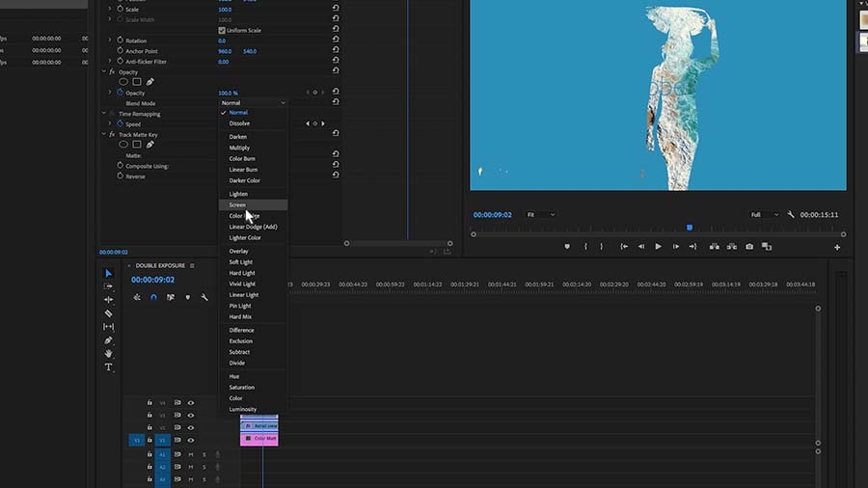Toggle the snap magnet in the timeline
868x488 pixels.
click(x=154, y=297)
